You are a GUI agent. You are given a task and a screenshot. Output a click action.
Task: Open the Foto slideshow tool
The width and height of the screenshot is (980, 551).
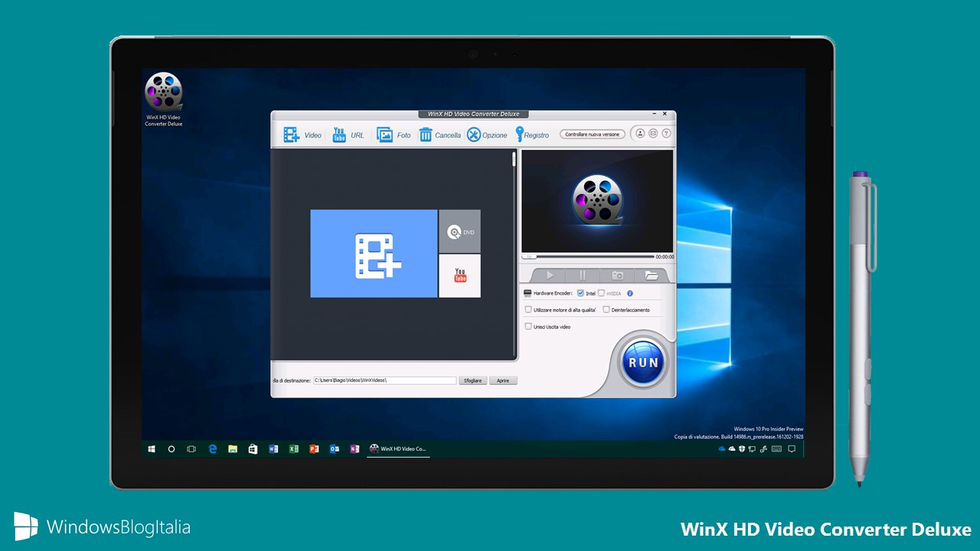coord(394,135)
